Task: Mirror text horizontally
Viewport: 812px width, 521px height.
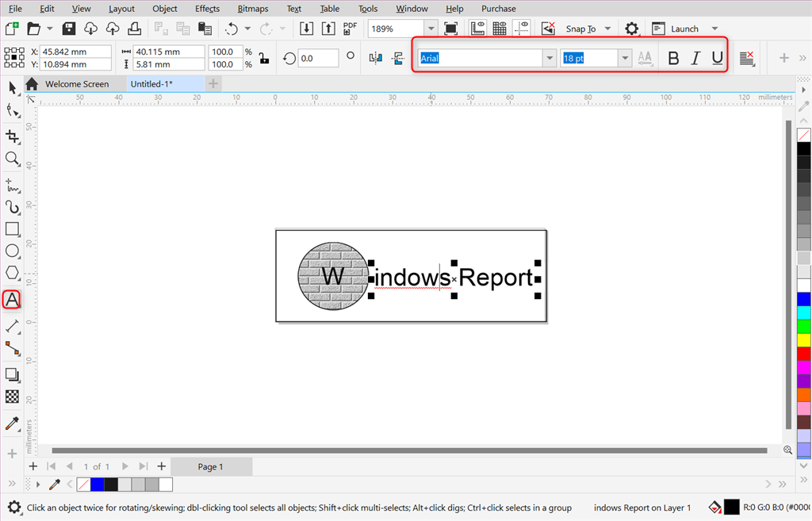Action: coord(376,58)
